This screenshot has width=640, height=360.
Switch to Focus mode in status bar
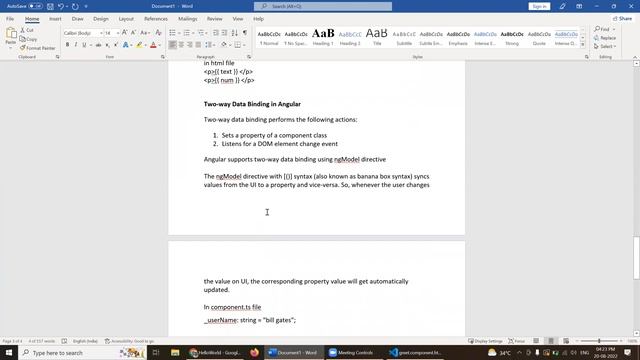pos(516,341)
